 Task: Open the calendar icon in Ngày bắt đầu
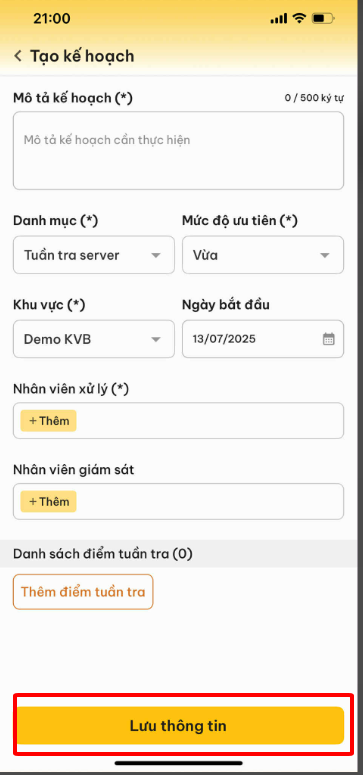(329, 339)
